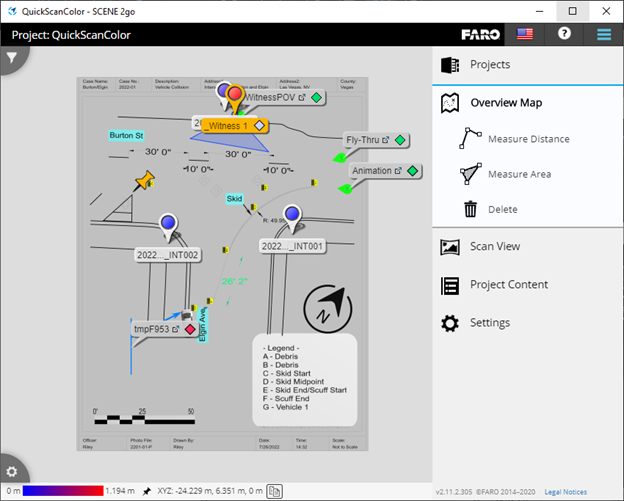Click the Delete option
Image resolution: width=624 pixels, height=501 pixels.
click(x=503, y=209)
